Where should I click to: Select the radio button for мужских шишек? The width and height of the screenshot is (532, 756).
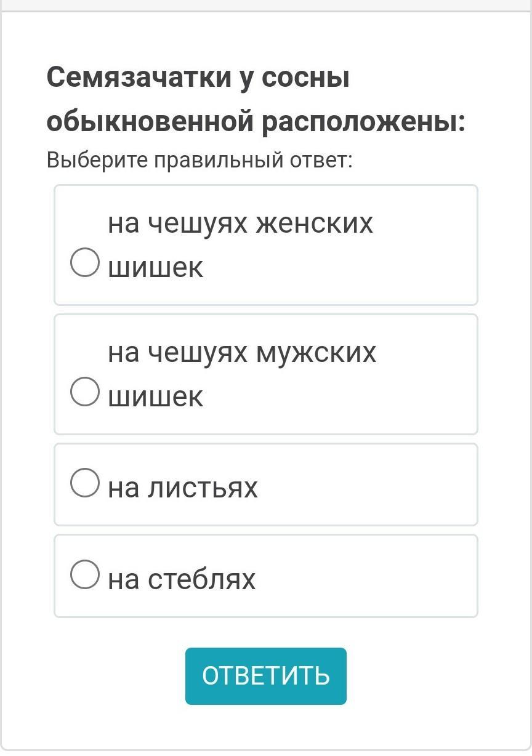[84, 392]
